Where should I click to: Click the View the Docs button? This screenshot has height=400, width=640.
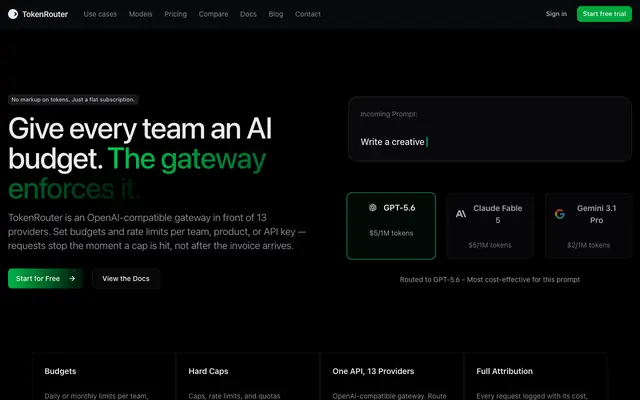click(126, 278)
